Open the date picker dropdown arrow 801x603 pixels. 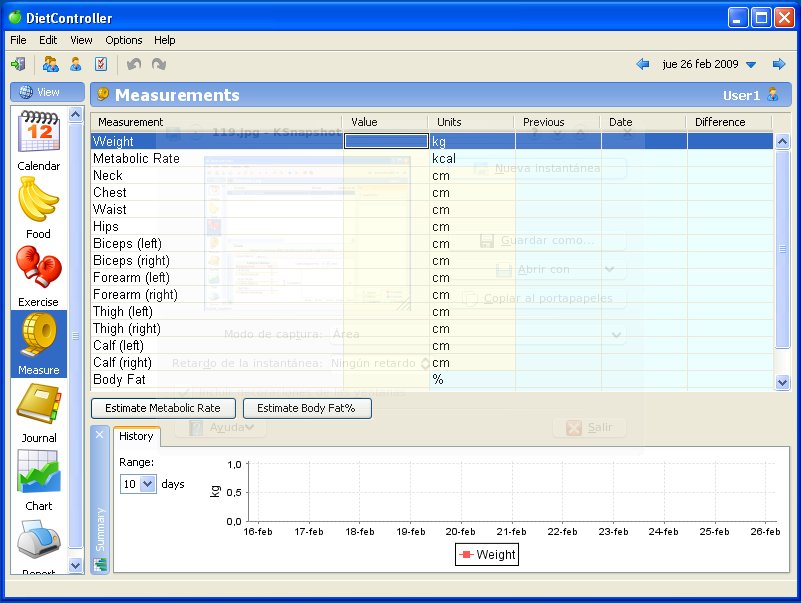751,64
